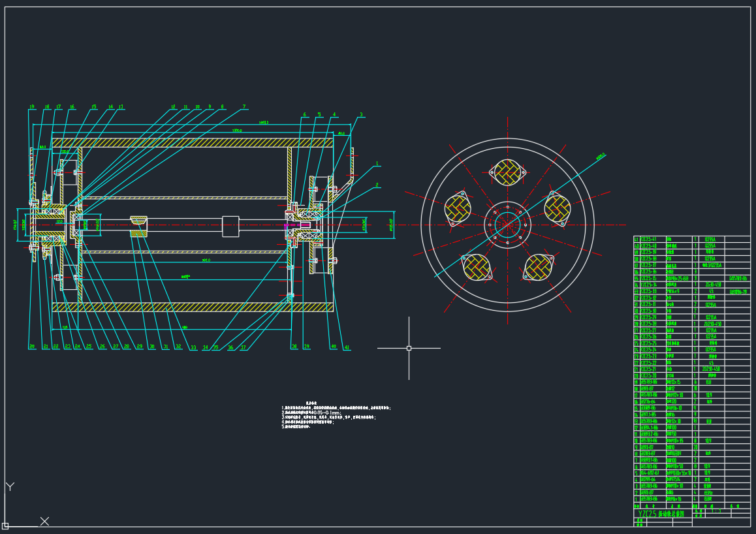Viewport: 756px width, 534px height.
Task: Pick the 1468.2 overall length dimension text
Action: [264, 123]
